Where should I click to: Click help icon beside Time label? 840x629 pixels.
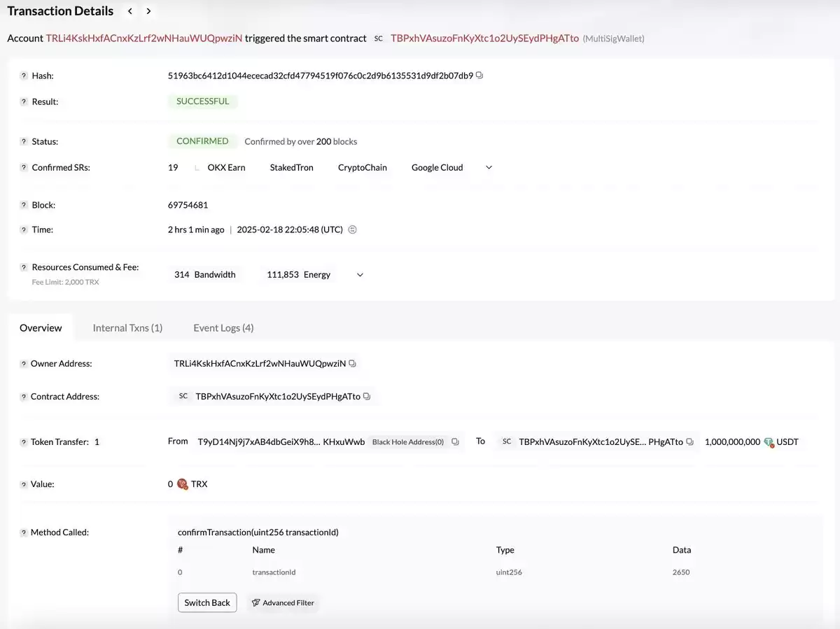pos(24,229)
